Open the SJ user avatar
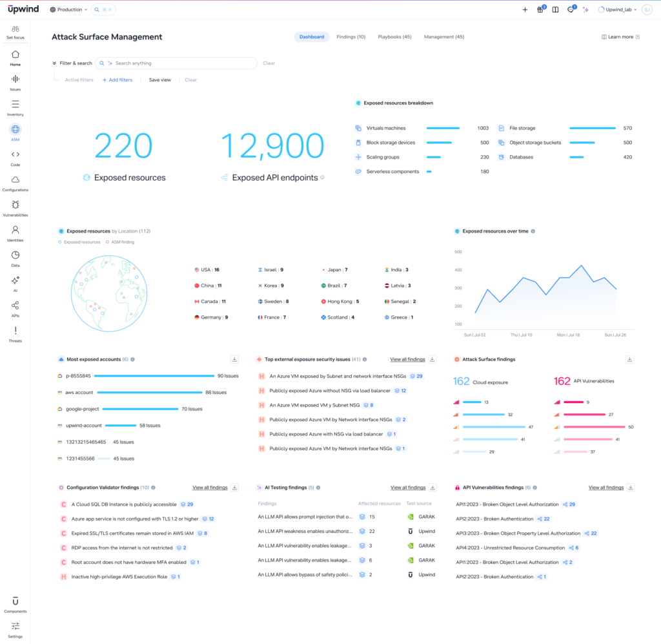 click(647, 10)
